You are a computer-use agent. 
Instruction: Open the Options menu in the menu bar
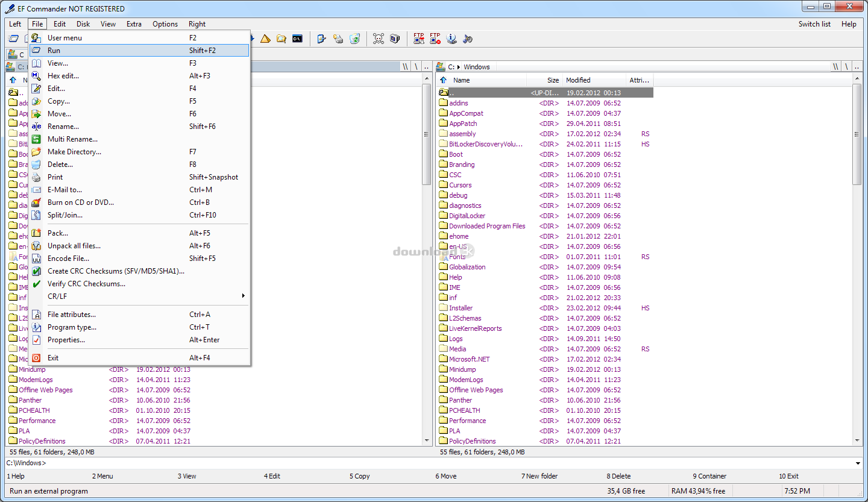pos(165,24)
